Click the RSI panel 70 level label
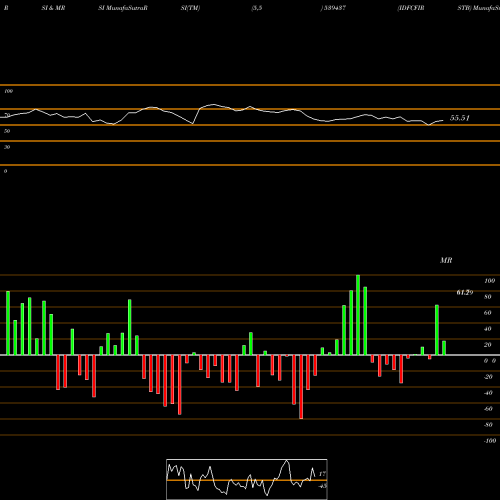Viewport: 500px width, 500px height. pos(7,115)
